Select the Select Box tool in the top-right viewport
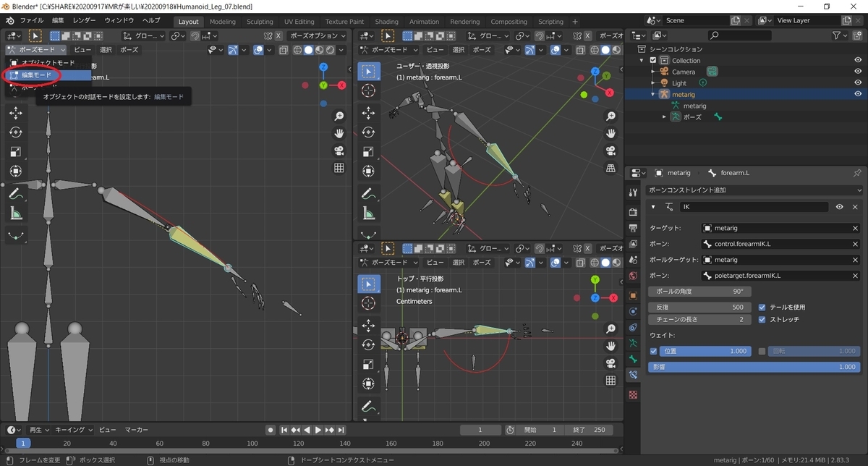Viewport: 868px width, 466px height. (x=369, y=71)
